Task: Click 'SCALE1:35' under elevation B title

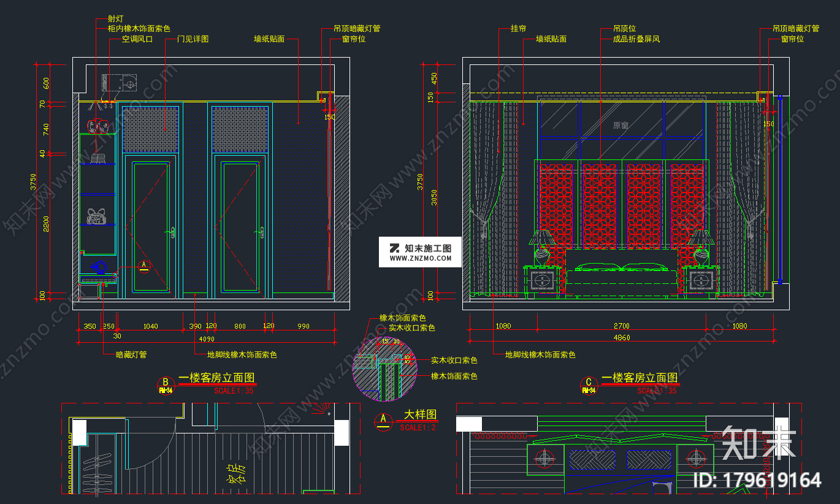Action: 234,391
